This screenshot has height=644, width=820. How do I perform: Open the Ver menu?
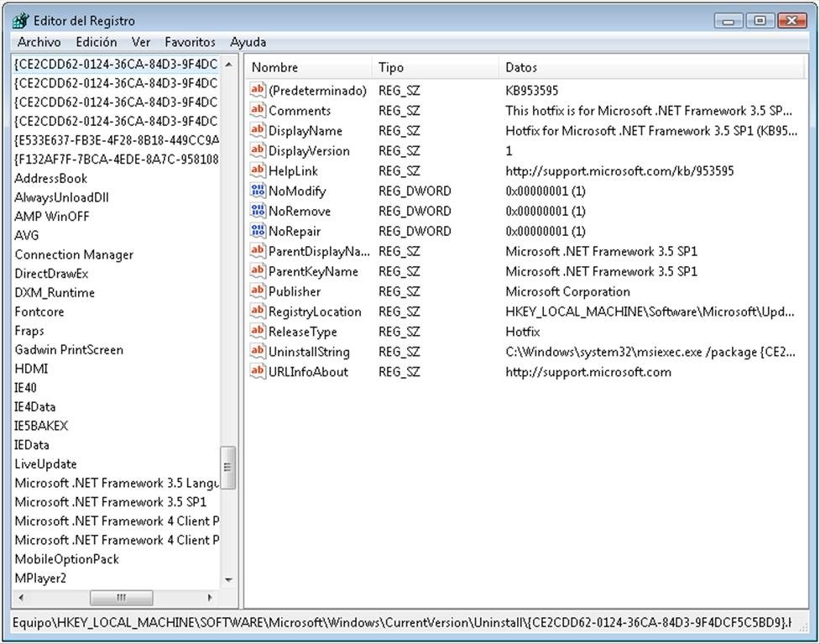[141, 42]
